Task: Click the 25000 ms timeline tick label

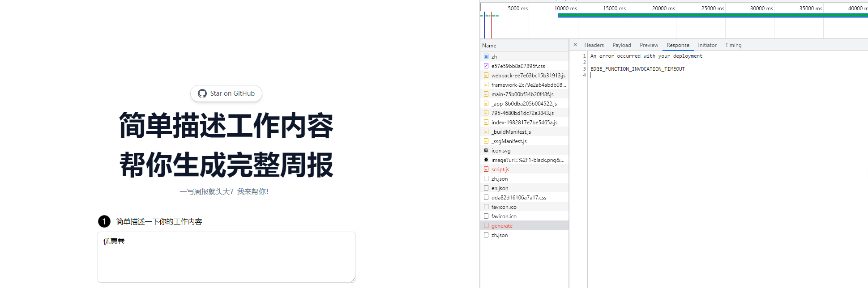Action: point(713,8)
